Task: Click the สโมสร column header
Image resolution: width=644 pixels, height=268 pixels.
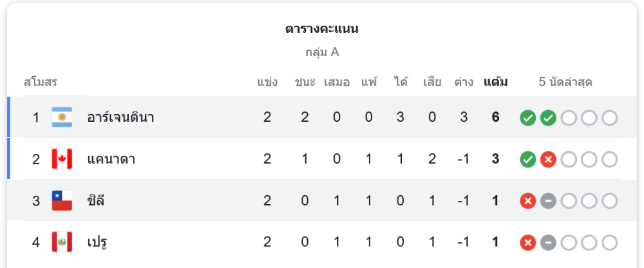Action: tap(41, 82)
